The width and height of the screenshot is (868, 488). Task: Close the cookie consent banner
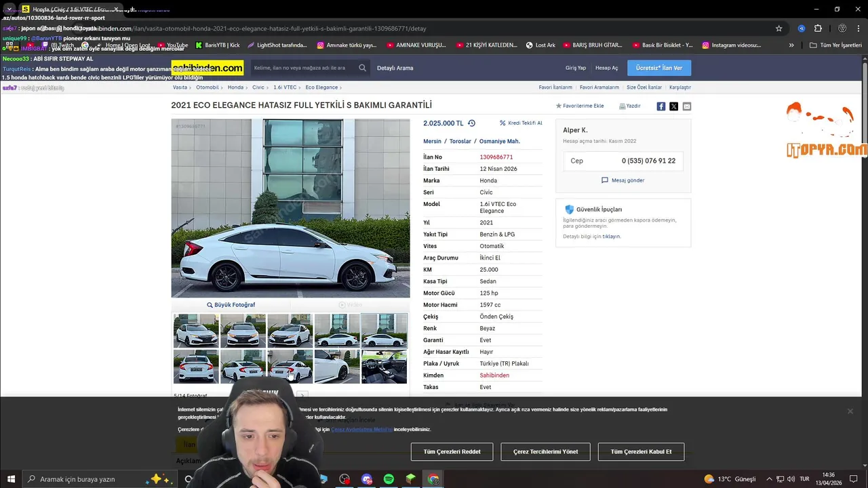click(x=850, y=411)
